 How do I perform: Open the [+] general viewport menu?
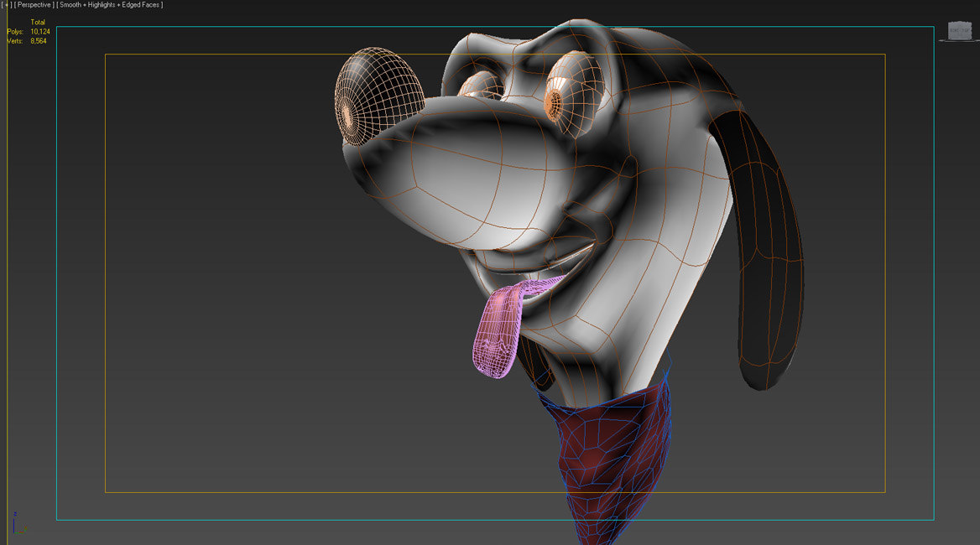click(6, 5)
